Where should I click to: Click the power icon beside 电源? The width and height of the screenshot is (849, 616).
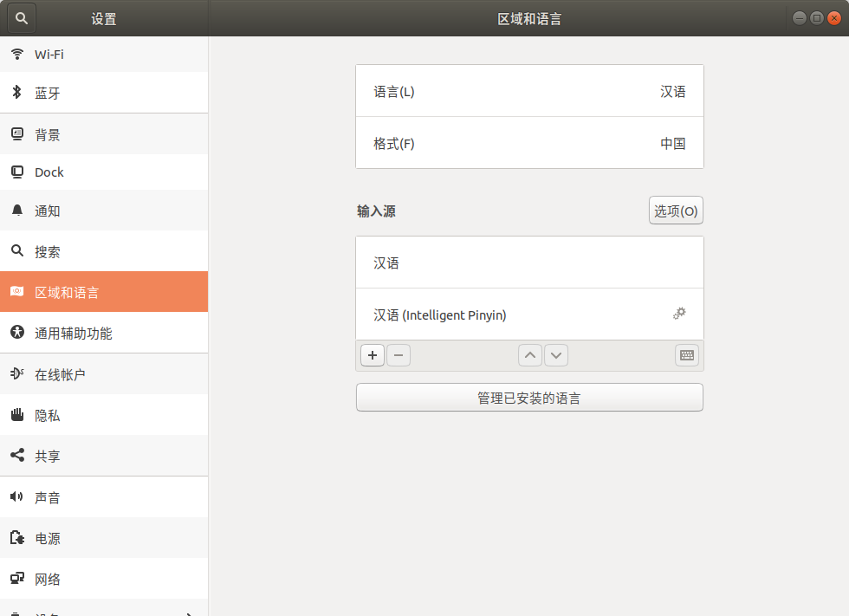[x=17, y=537]
